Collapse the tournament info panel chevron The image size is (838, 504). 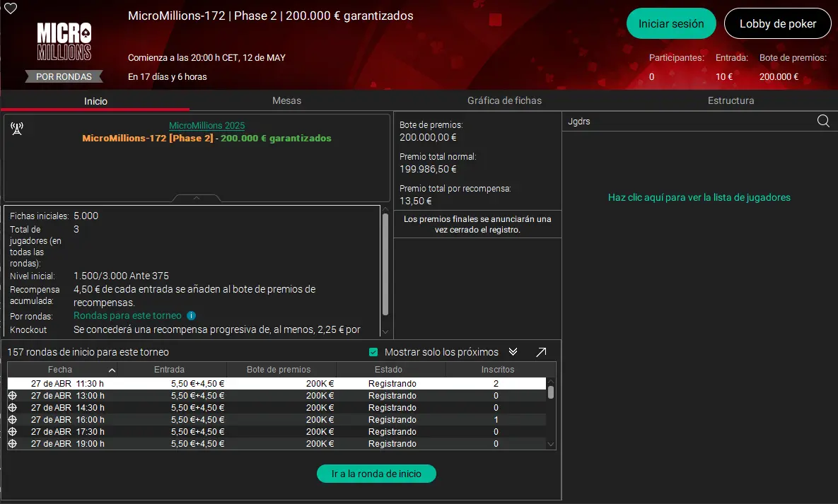[196, 199]
